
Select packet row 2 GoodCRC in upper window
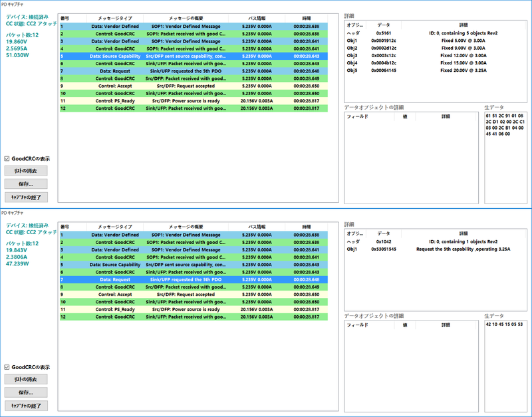click(x=194, y=34)
